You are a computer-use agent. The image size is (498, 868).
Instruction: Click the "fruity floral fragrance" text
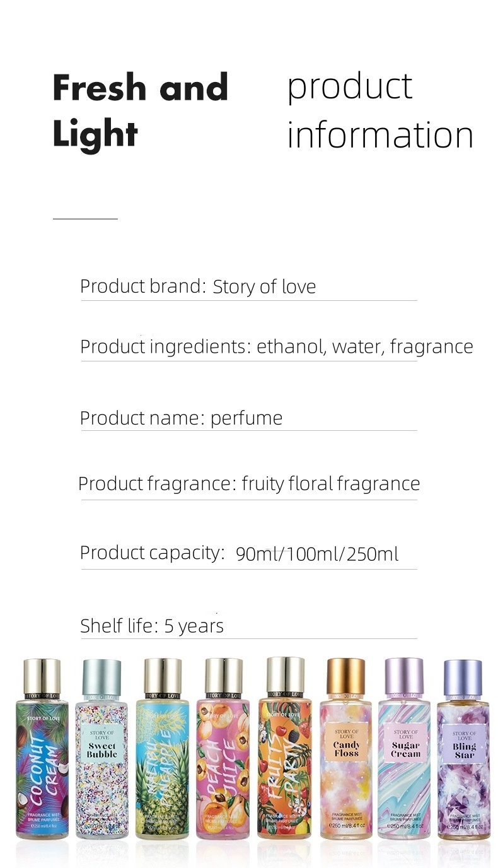point(330,484)
